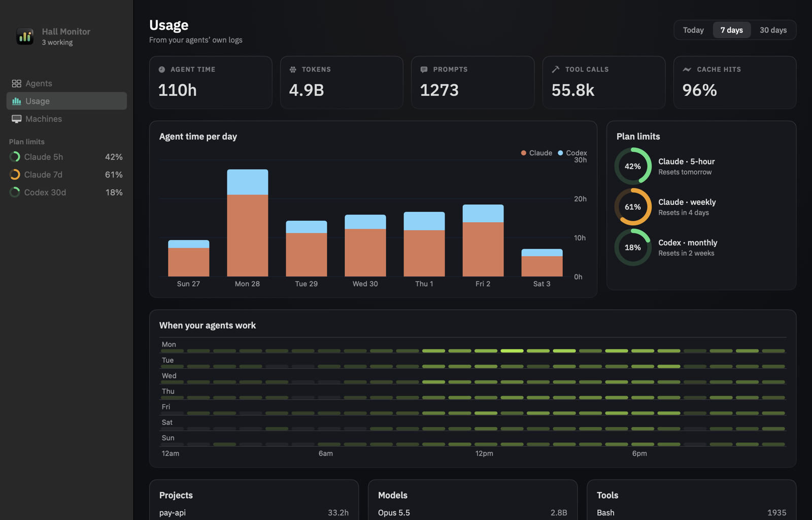Switch to the 30 days range tab
812x520 pixels.
click(x=773, y=30)
